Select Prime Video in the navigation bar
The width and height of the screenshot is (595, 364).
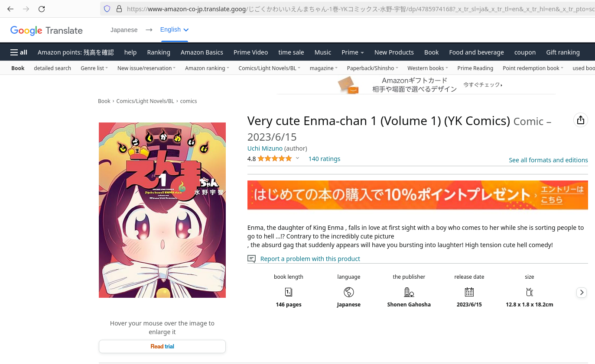[x=250, y=52]
